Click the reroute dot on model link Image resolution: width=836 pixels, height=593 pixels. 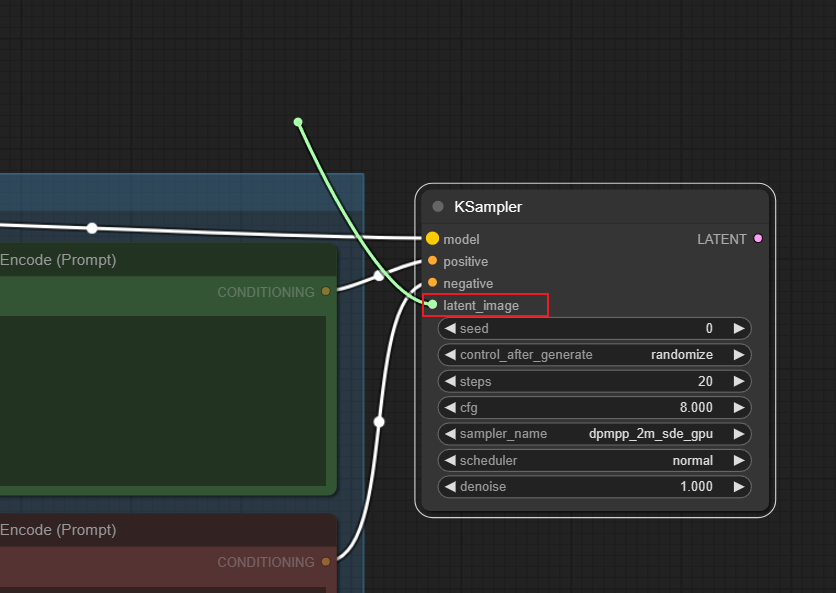[92, 228]
